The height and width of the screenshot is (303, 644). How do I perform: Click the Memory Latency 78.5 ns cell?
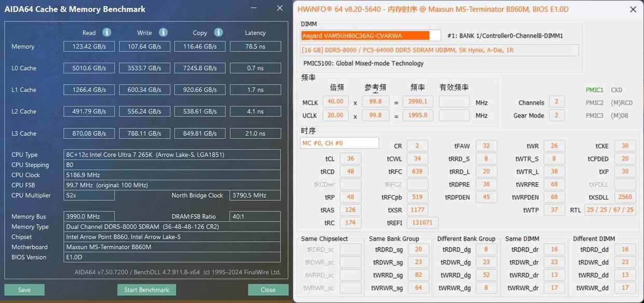255,47
